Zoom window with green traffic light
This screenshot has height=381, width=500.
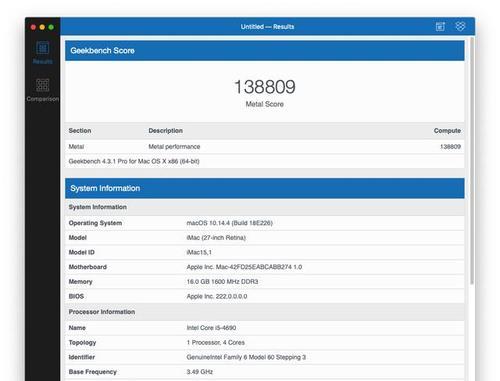click(x=51, y=27)
